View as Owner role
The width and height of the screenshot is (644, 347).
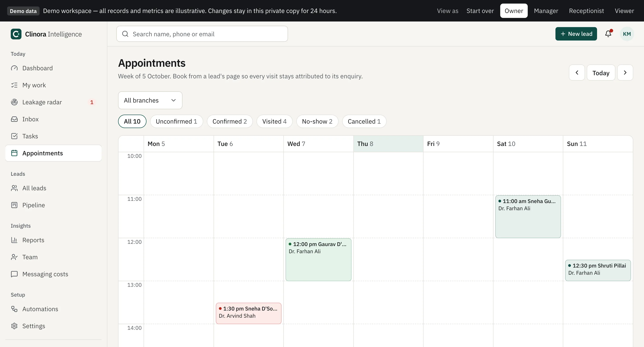point(514,11)
